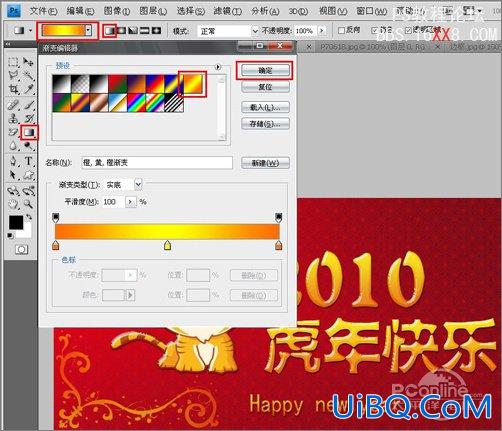The height and width of the screenshot is (431, 502).
Task: Reset to default black and white colors
Action: 11,236
